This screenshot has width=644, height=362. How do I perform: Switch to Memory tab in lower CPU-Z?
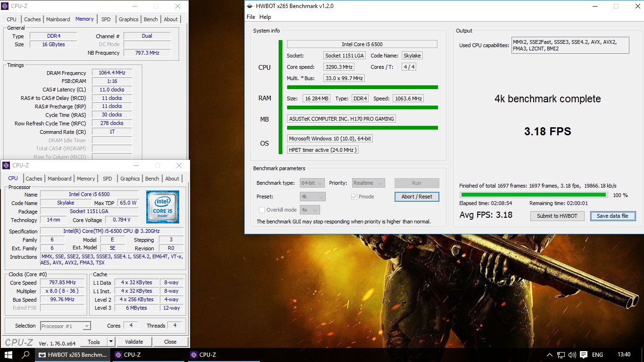click(86, 179)
